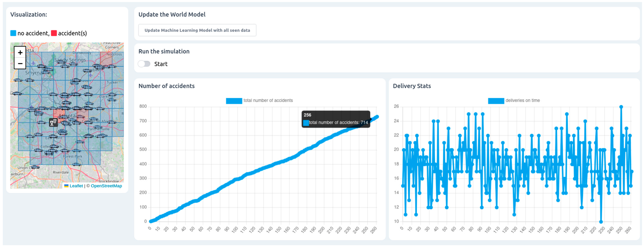This screenshot has height=248, width=644.
Task: Click the red accident cell near Norcross
Action: point(106,59)
